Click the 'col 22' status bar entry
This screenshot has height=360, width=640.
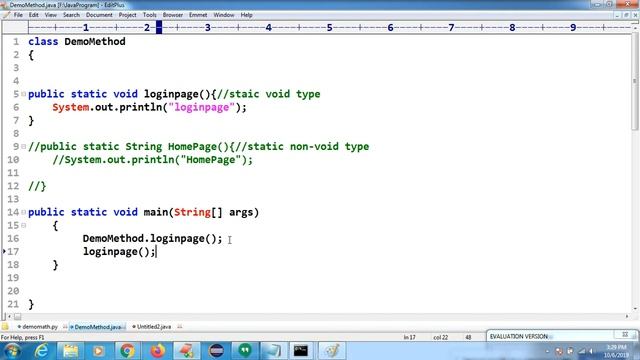point(440,338)
